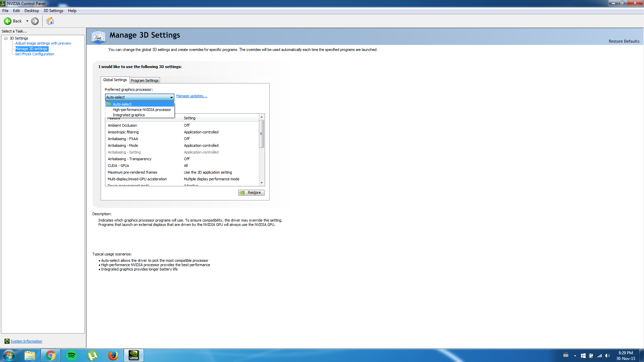Select Multi-display/mixed-GPU acceleration row

[182, 179]
